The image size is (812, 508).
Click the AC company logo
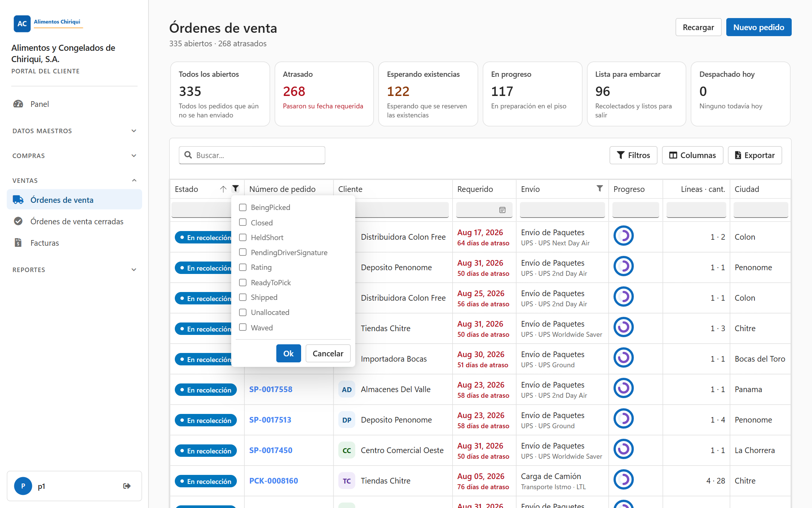coord(22,24)
